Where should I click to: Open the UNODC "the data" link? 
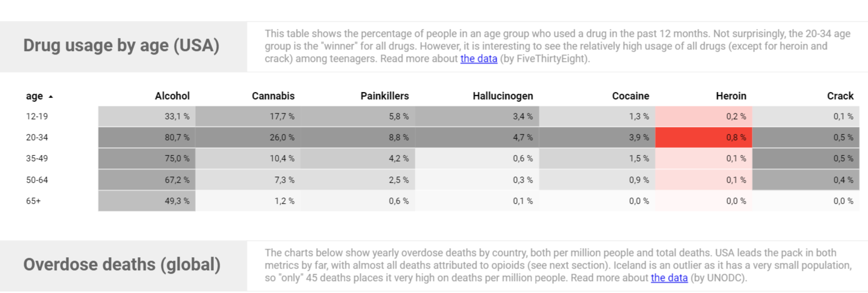tap(669, 278)
